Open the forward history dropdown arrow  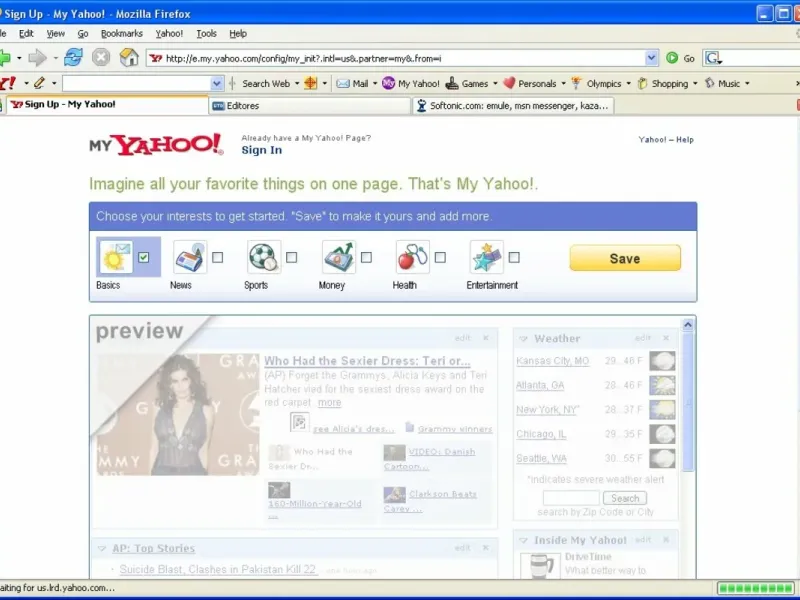(x=55, y=58)
